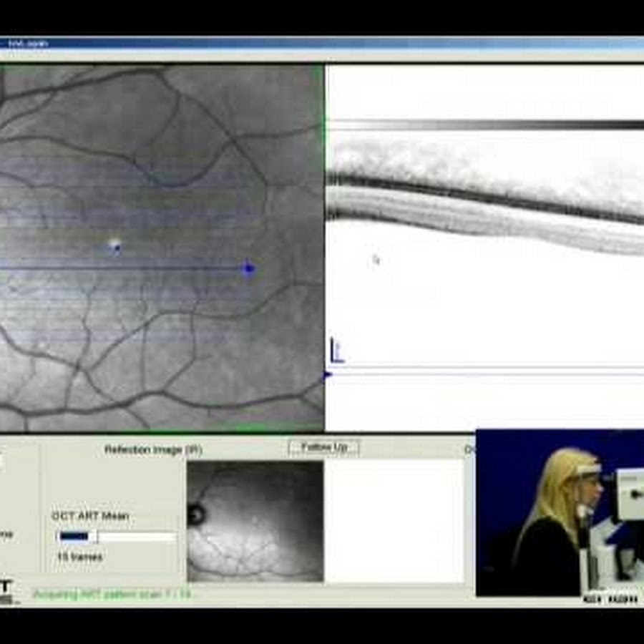The image size is (644, 644).
Task: Click the scale-bar icon in OCT pane
Action: 337,351
